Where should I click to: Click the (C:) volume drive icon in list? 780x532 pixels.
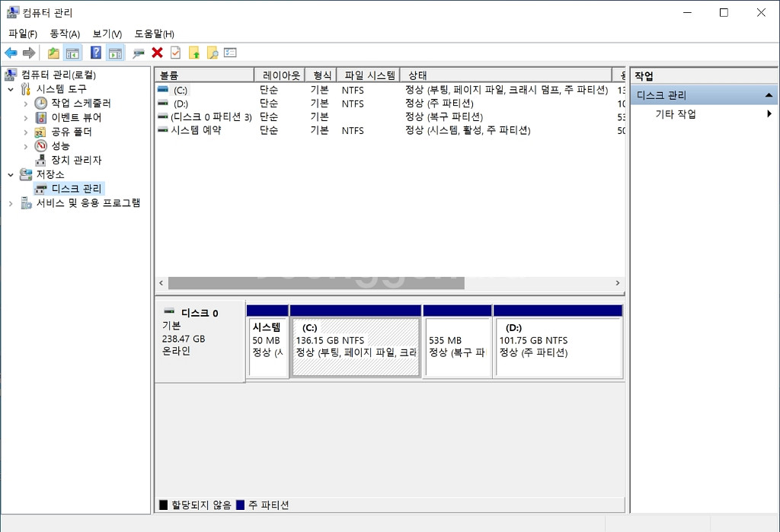point(163,90)
